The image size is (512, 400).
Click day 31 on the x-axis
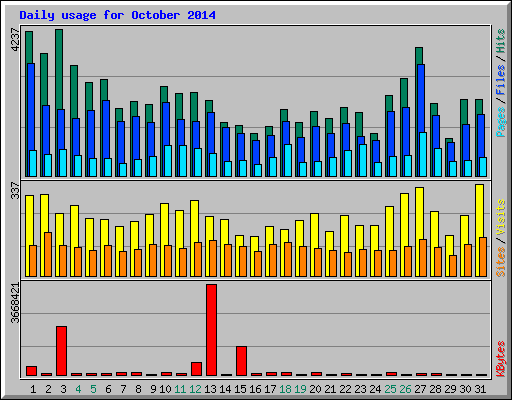pyautogui.click(x=480, y=389)
